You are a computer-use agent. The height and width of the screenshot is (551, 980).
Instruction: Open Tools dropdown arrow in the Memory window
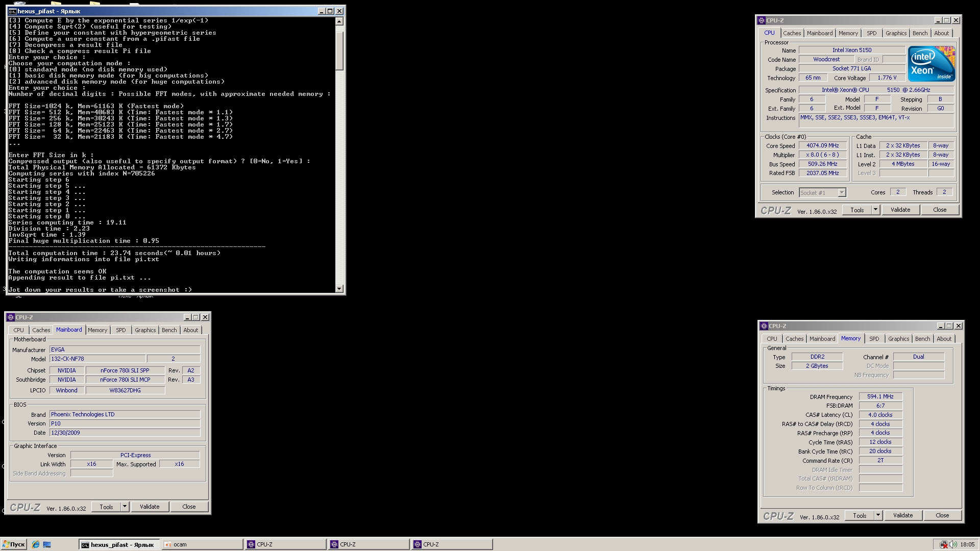coord(878,515)
